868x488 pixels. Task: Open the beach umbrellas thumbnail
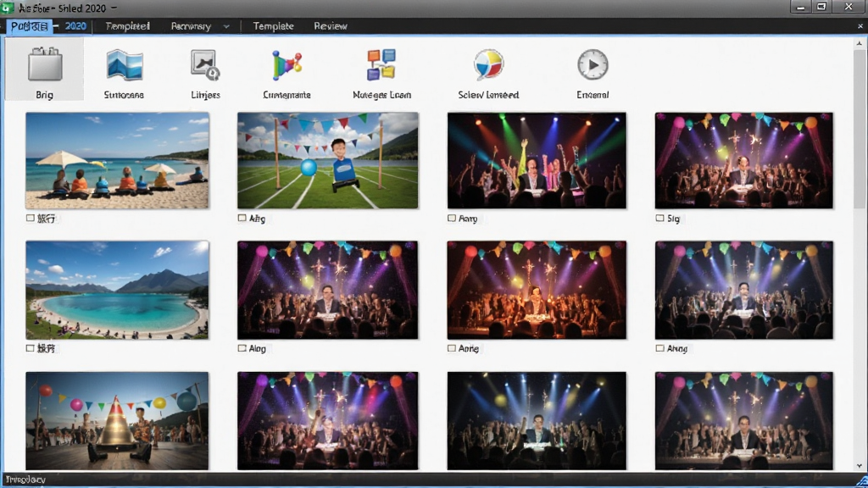(117, 160)
